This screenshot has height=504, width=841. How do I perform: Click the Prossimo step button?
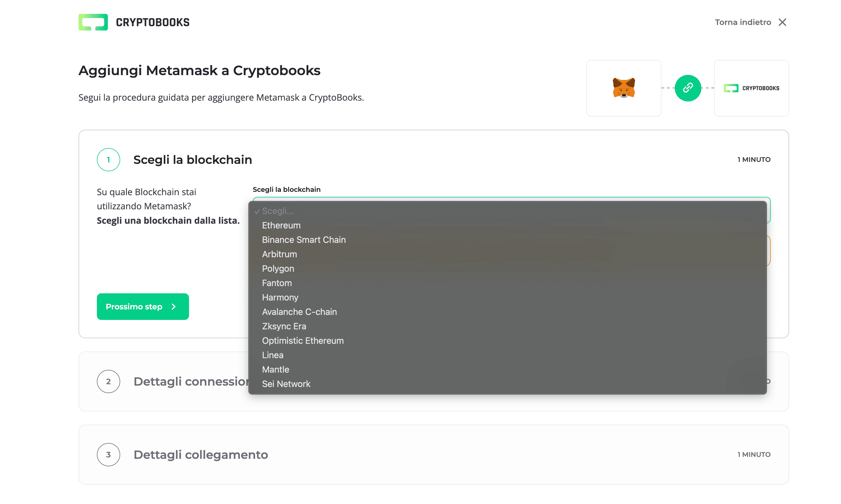coord(142,306)
